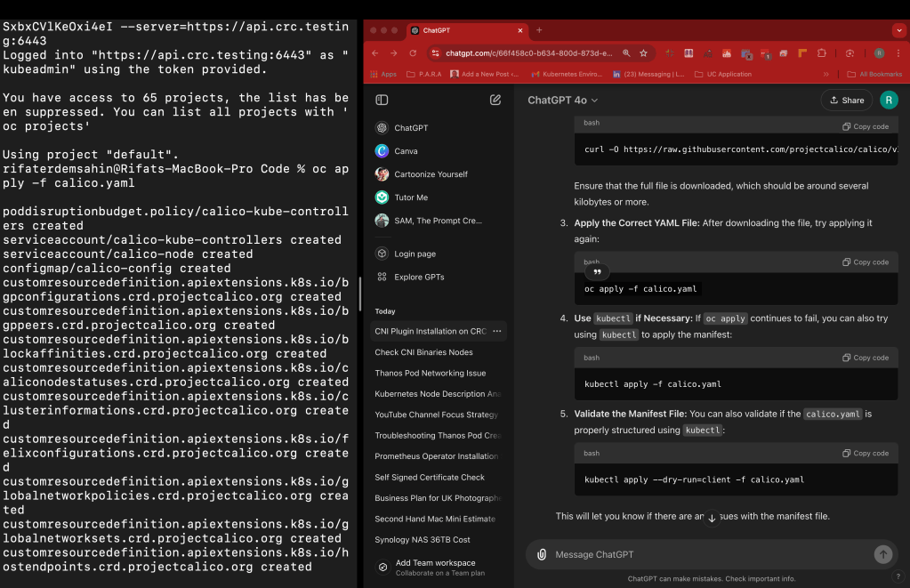Copy code of the dry-run command block
Viewport: 910px width, 588px height.
[866, 454]
